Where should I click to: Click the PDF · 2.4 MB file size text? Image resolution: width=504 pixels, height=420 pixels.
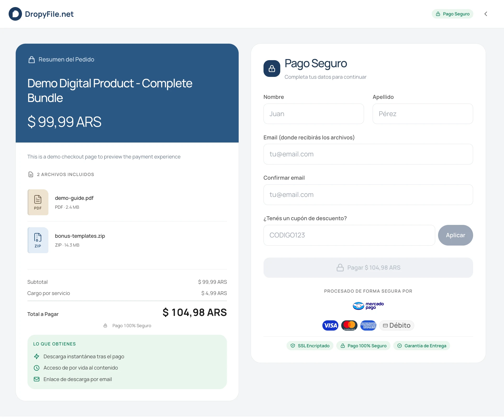pos(67,207)
